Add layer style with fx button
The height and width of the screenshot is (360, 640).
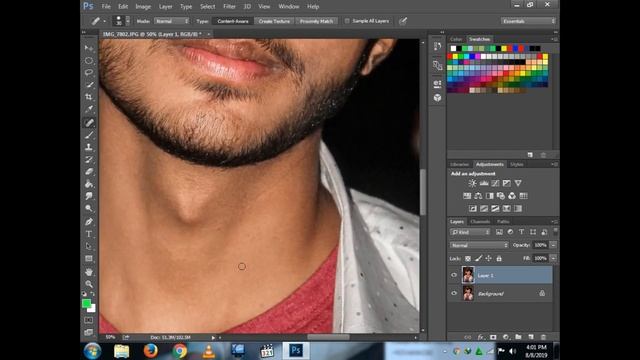(x=481, y=337)
